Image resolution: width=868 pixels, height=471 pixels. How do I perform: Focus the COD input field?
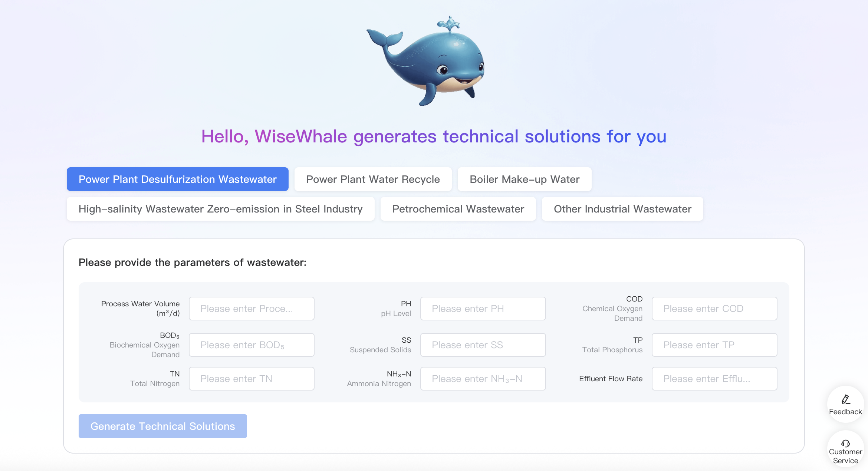[x=714, y=309]
